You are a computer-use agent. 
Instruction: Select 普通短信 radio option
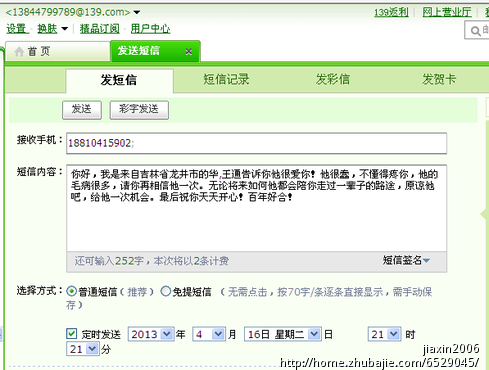[71, 291]
